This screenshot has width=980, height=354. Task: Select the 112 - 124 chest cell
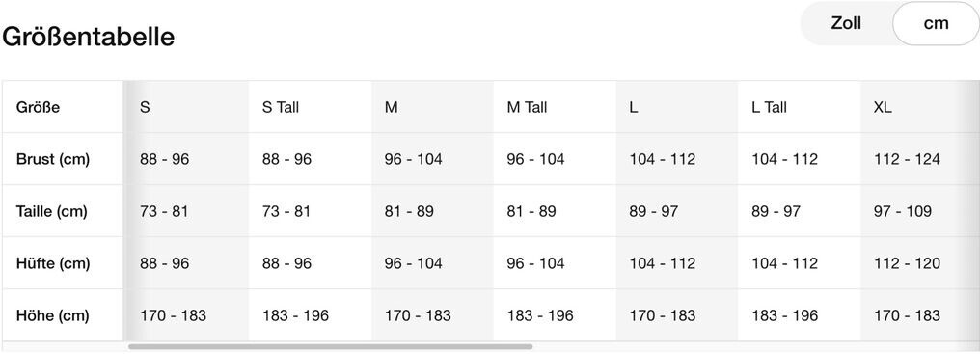[907, 159]
